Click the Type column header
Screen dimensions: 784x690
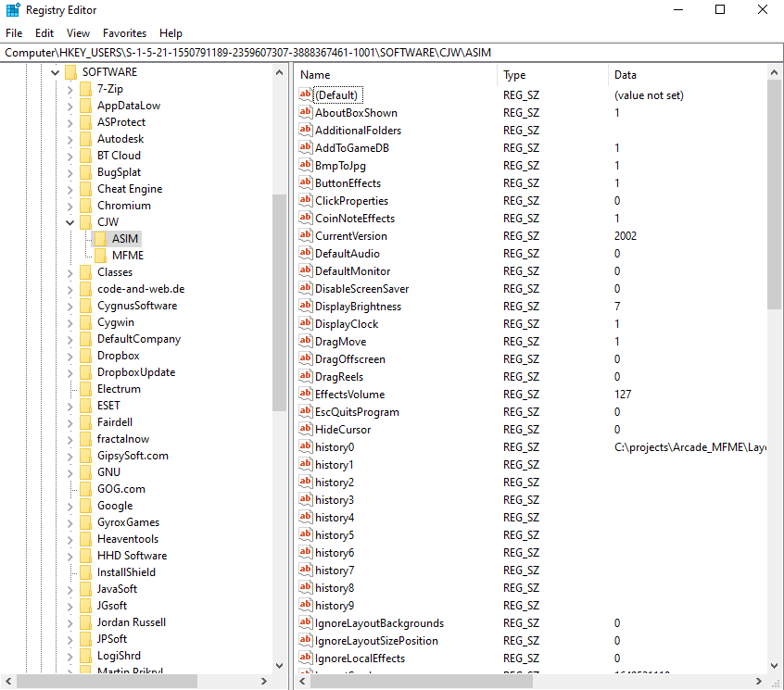pos(553,75)
